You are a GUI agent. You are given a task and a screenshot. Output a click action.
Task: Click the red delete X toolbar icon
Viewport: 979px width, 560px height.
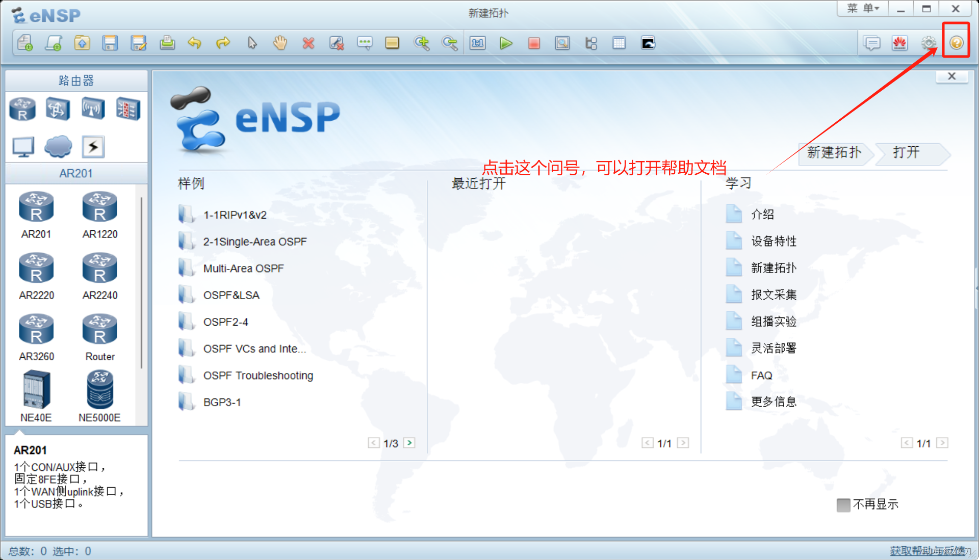click(x=308, y=43)
